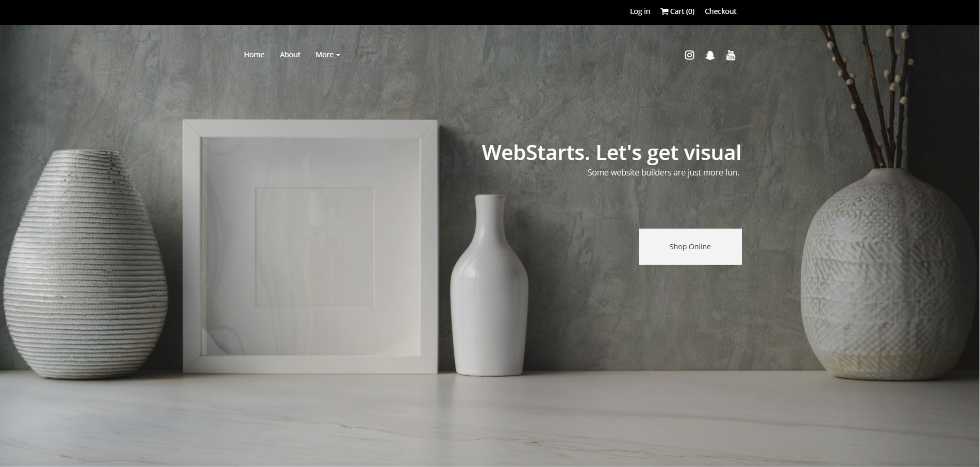This screenshot has height=467, width=980.
Task: Click the white glossy bottle vase
Action: tap(489, 285)
